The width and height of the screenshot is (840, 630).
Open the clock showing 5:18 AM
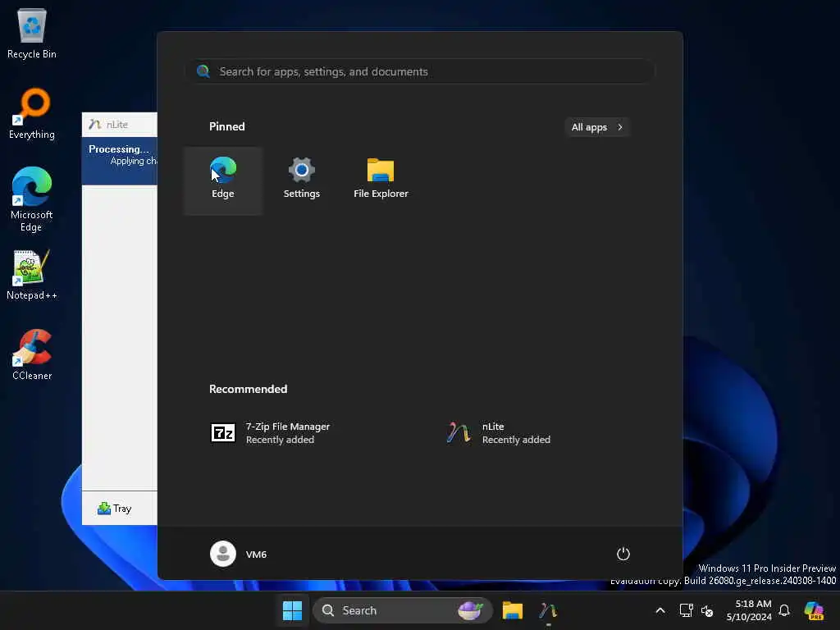[x=749, y=610]
